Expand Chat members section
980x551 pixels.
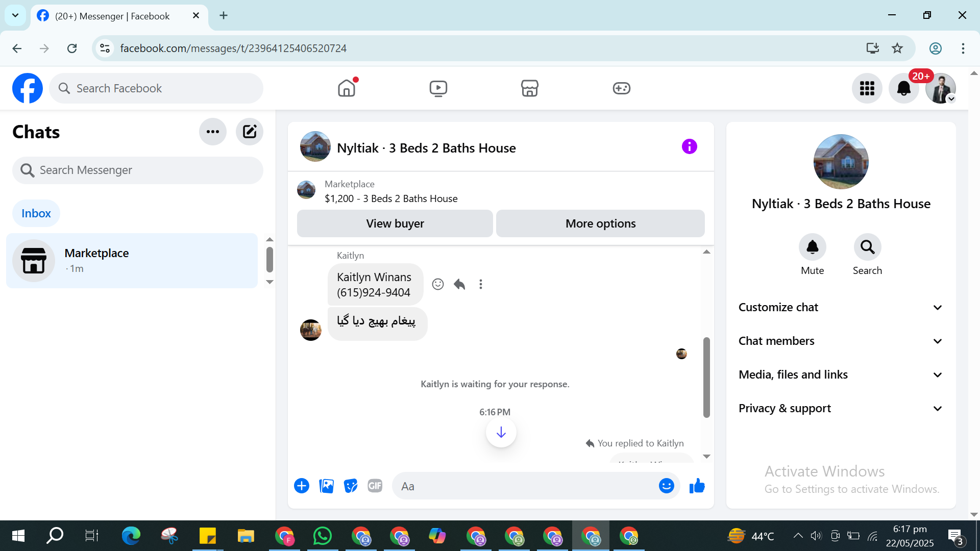(841, 341)
